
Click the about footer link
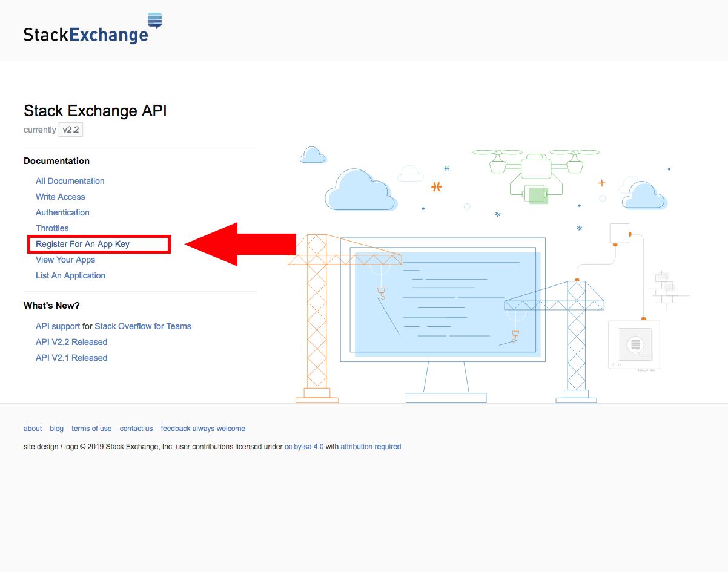coord(33,429)
